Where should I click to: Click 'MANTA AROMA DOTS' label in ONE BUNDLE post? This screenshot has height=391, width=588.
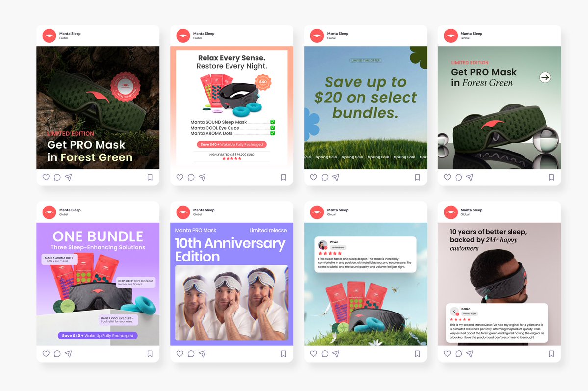(x=60, y=260)
